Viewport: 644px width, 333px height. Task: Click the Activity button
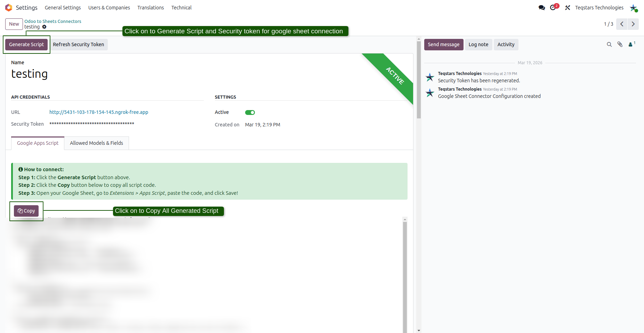[x=506, y=44]
